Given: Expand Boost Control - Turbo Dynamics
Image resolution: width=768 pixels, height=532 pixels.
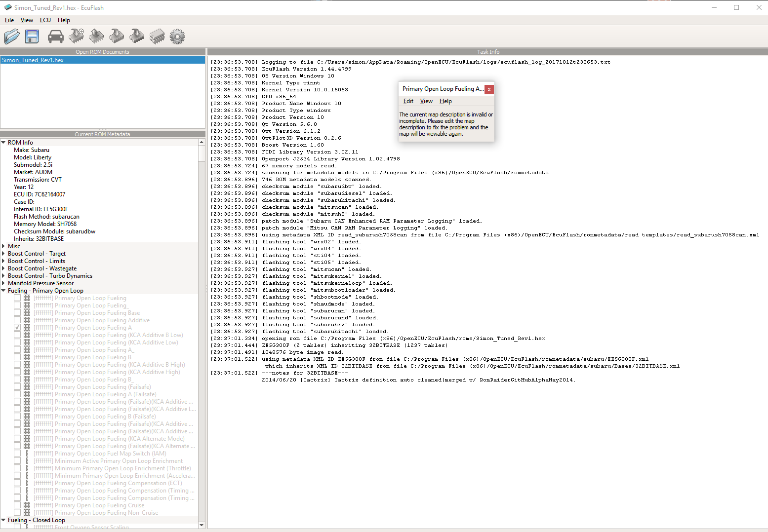Looking at the screenshot, I should [x=3, y=276].
